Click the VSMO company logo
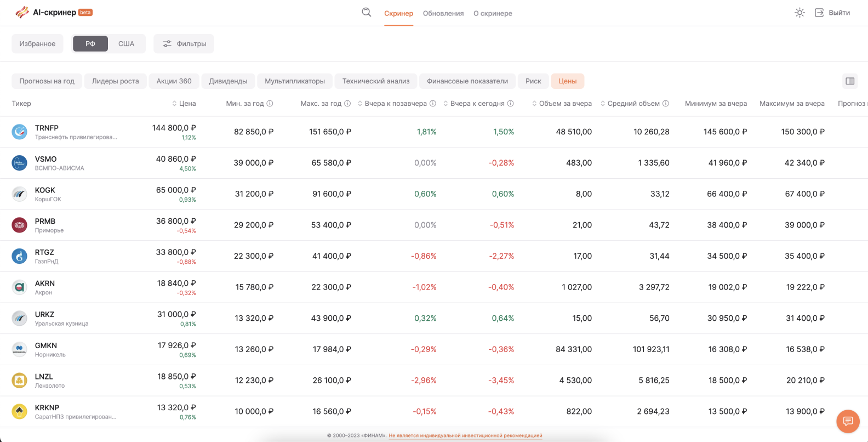The height and width of the screenshot is (442, 868). click(19, 163)
